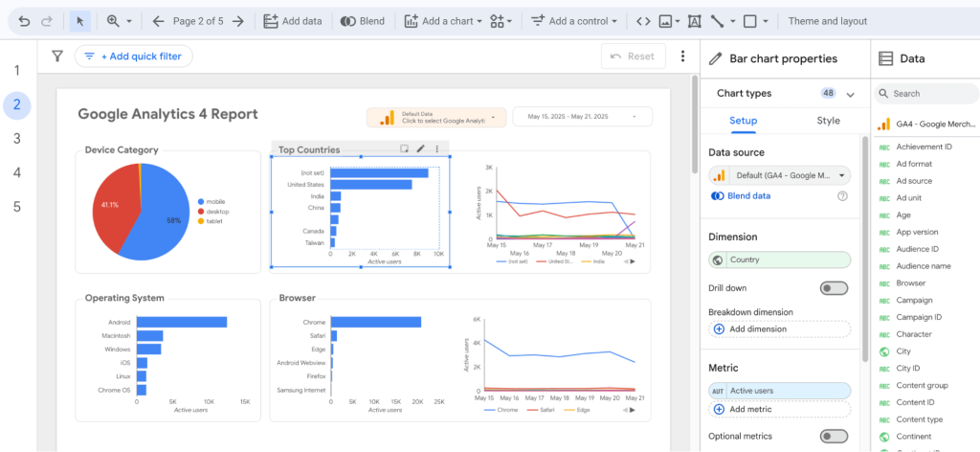This screenshot has width=980, height=452.
Task: Go to the previous page arrow
Action: (x=158, y=21)
